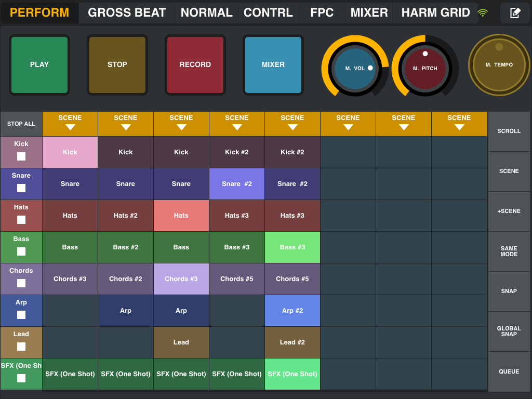The height and width of the screenshot is (399, 532).
Task: Hit the red RECORD pad
Action: pos(195,65)
